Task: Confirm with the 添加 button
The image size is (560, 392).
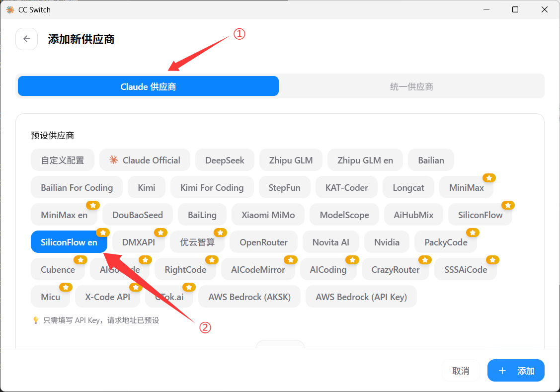Action: (x=516, y=371)
